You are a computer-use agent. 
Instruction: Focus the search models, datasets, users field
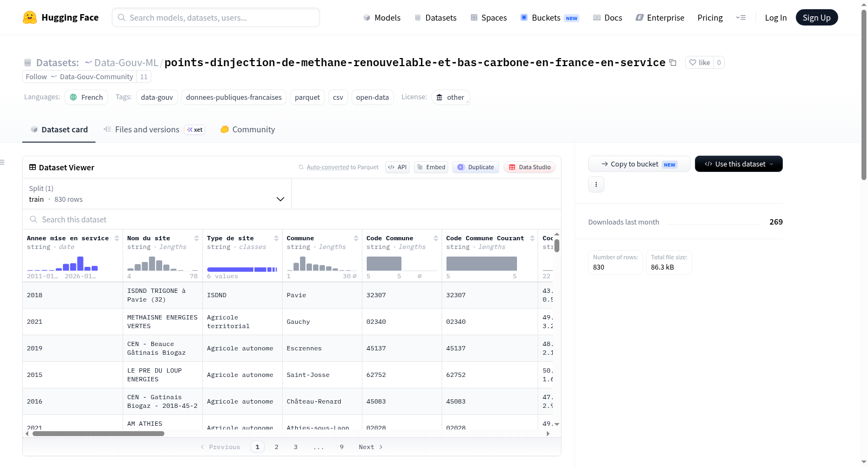216,17
